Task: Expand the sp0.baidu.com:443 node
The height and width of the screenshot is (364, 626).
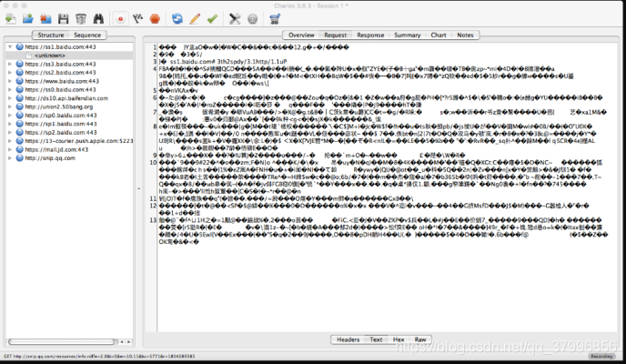Action: tap(10, 116)
